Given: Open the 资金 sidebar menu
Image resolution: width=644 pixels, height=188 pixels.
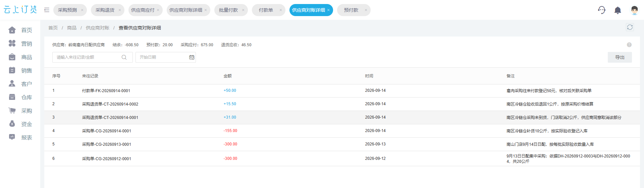Looking at the screenshot, I should pos(20,124).
